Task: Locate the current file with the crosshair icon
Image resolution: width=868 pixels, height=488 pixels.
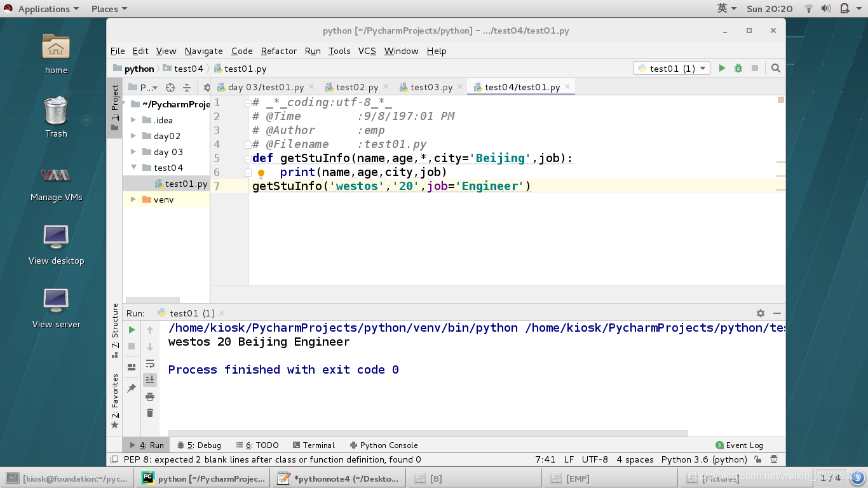Action: pos(170,88)
